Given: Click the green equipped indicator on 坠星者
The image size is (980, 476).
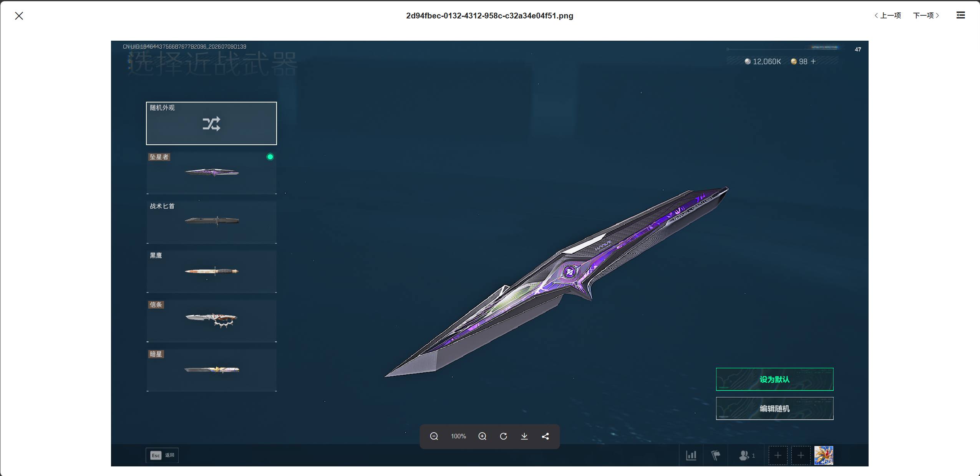Looking at the screenshot, I should coord(270,157).
